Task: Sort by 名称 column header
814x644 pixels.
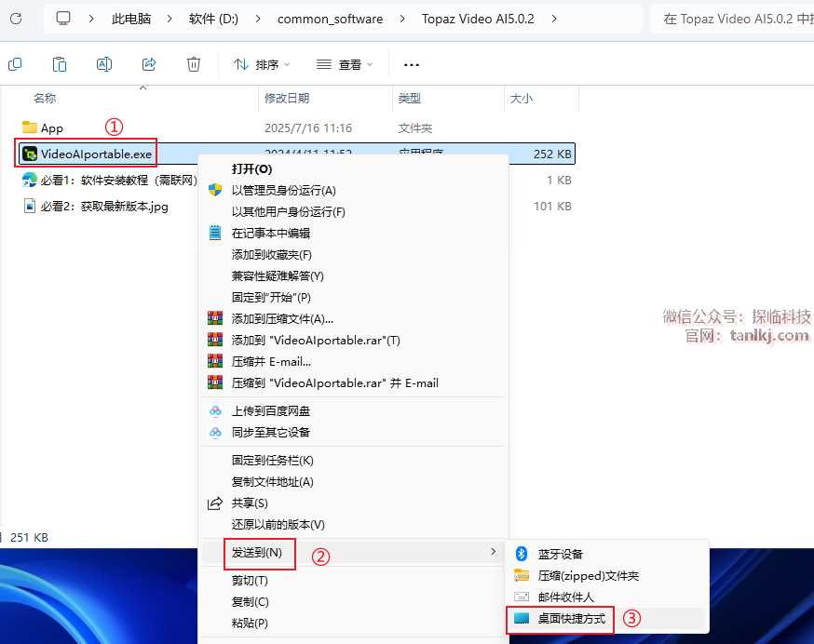Action: point(45,98)
